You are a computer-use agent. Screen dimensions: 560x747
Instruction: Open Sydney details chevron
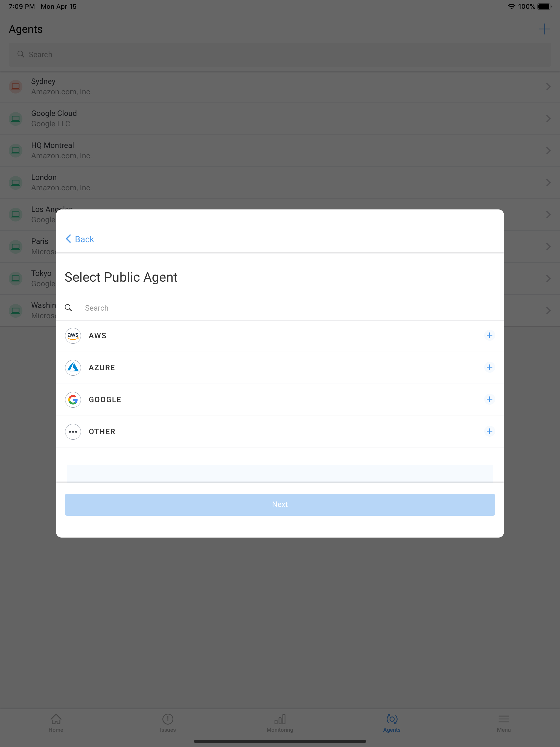point(548,87)
